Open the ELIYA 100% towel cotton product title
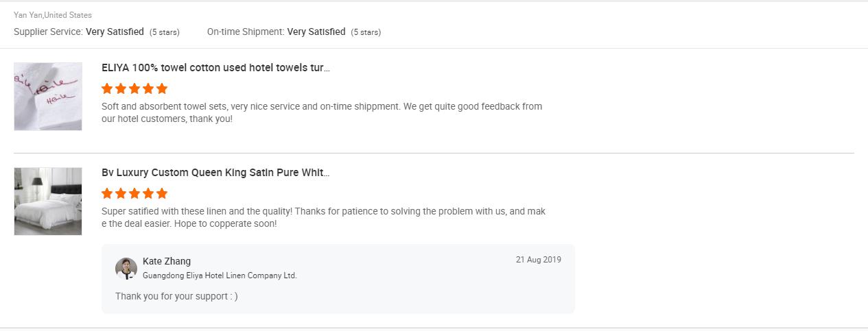868x331 pixels. (215, 68)
